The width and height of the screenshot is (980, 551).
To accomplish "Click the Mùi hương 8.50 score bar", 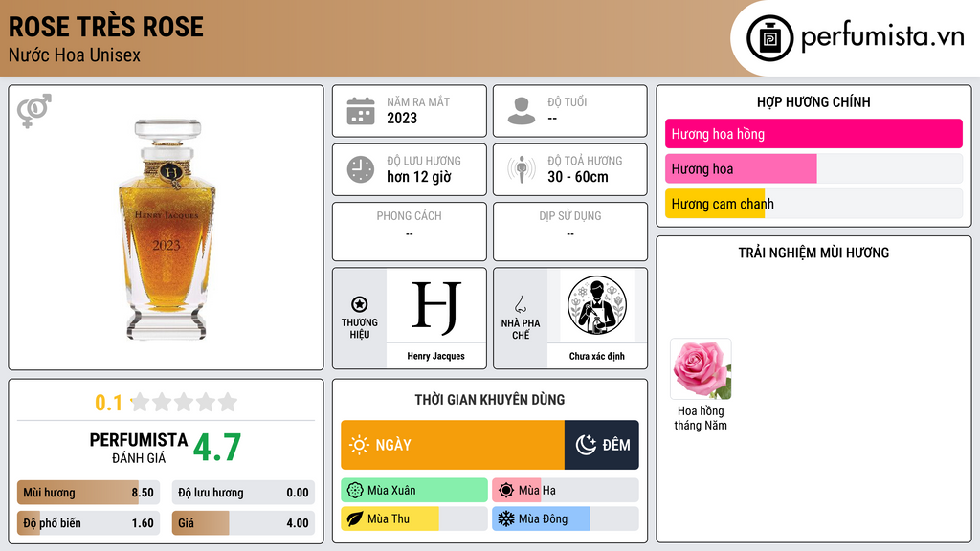I will [x=88, y=493].
